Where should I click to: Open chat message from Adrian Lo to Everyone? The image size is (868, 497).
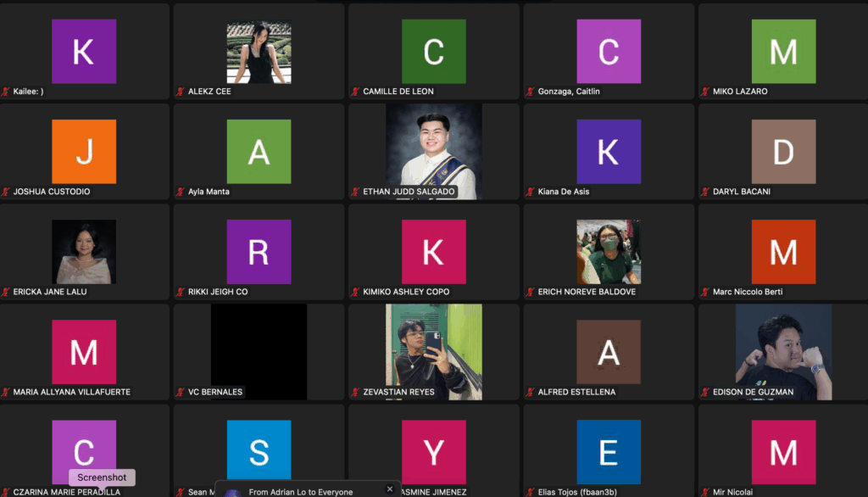[x=301, y=492]
